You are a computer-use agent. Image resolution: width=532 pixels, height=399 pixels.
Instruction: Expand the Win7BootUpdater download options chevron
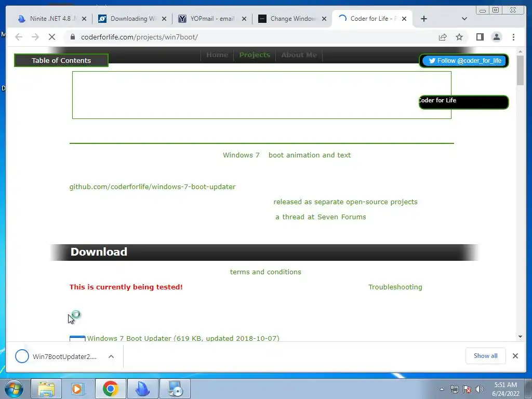click(111, 356)
